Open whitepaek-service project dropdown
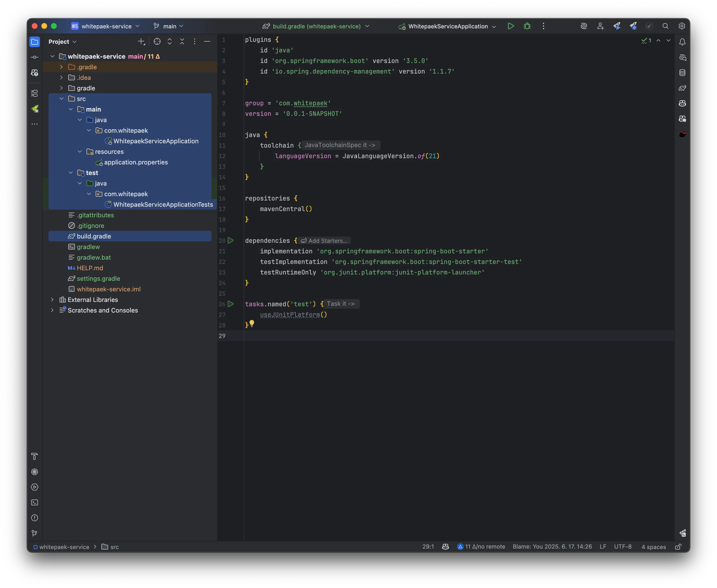The width and height of the screenshot is (717, 588). 106,26
